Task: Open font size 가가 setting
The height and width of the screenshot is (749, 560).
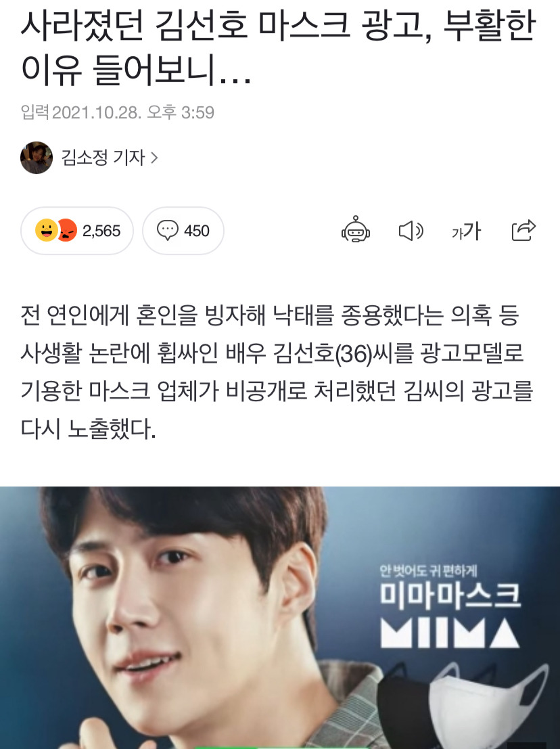Action: click(x=467, y=231)
